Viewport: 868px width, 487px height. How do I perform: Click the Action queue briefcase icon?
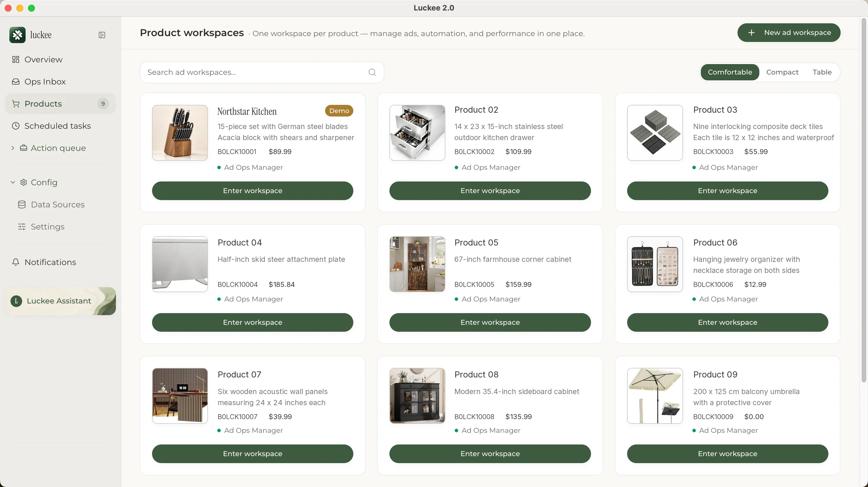[23, 148]
